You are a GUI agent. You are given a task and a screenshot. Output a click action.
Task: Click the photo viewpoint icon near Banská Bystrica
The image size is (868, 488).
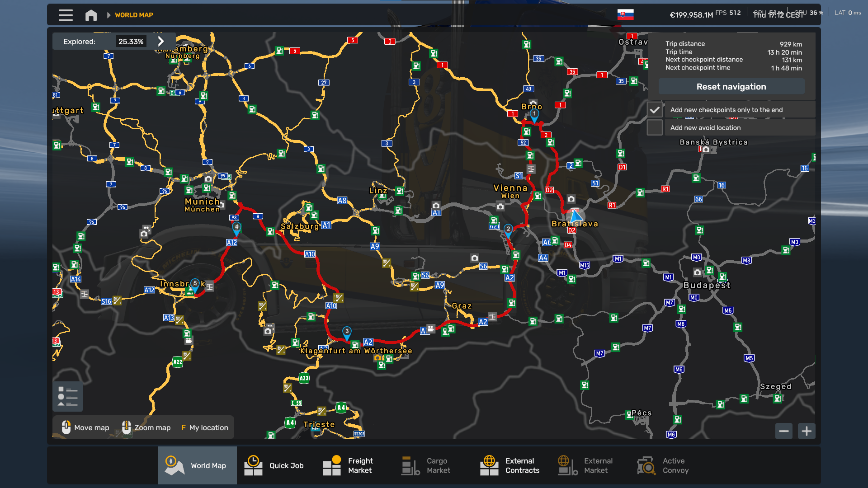(x=706, y=149)
